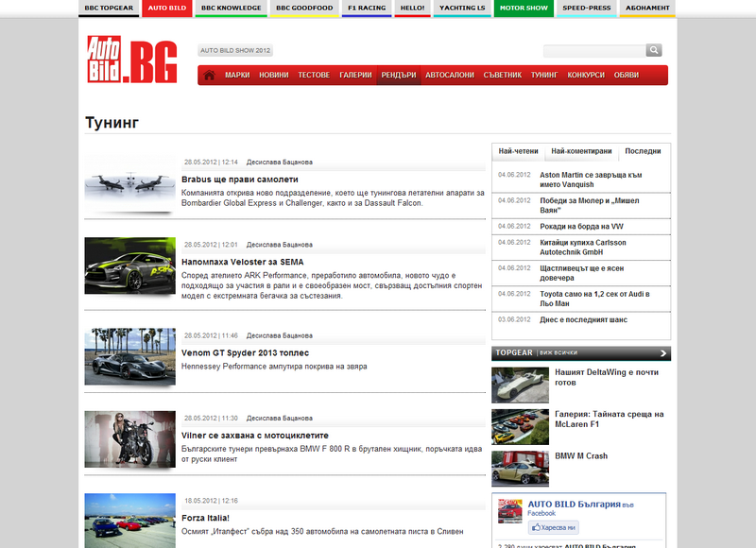Click the McLaren F1 gallery thumbnail

pyautogui.click(x=521, y=427)
